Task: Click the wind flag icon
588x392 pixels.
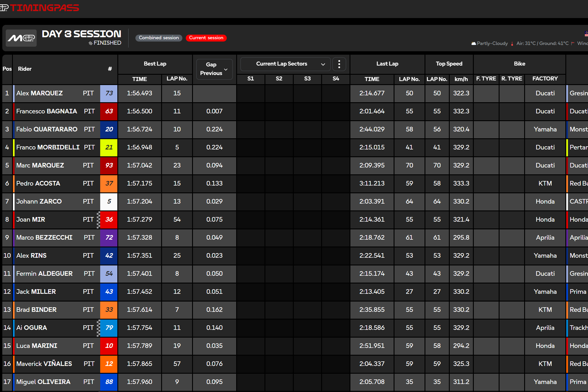Action: click(x=573, y=44)
